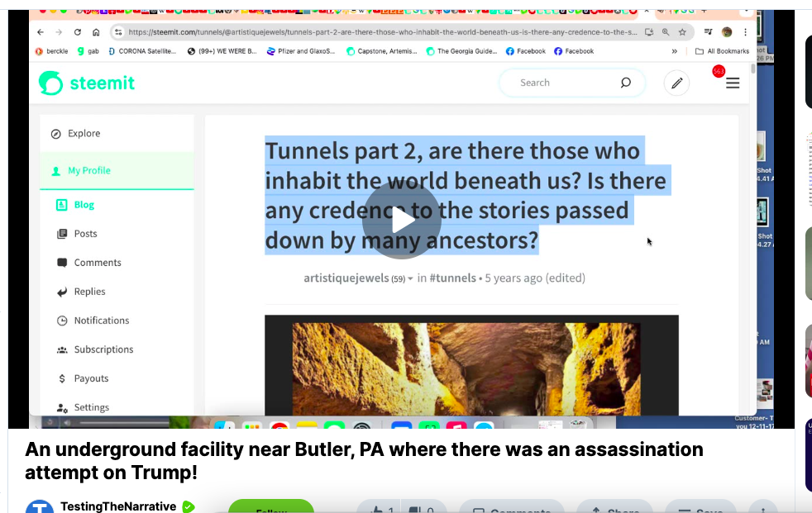
Task: Open the browser three-dot menu
Action: (x=745, y=32)
